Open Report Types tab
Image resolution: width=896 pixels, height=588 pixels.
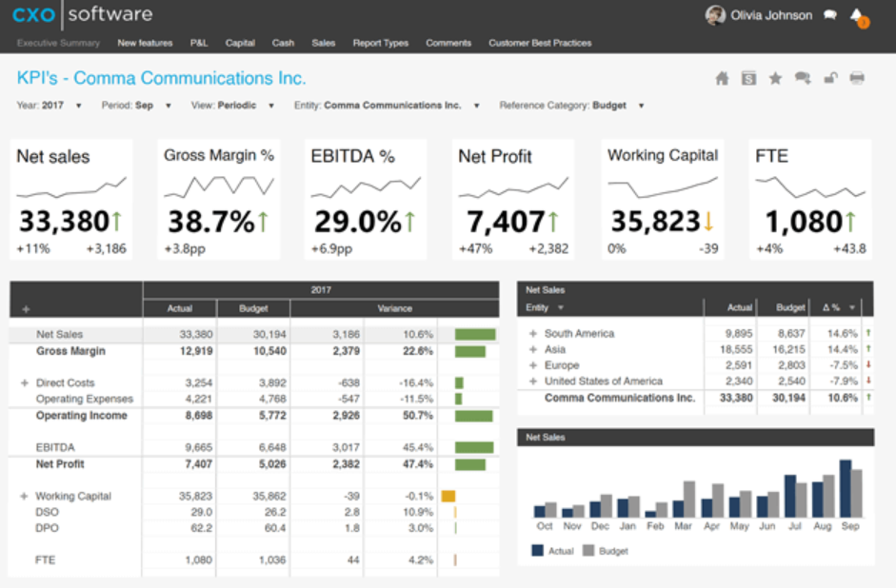pyautogui.click(x=381, y=43)
